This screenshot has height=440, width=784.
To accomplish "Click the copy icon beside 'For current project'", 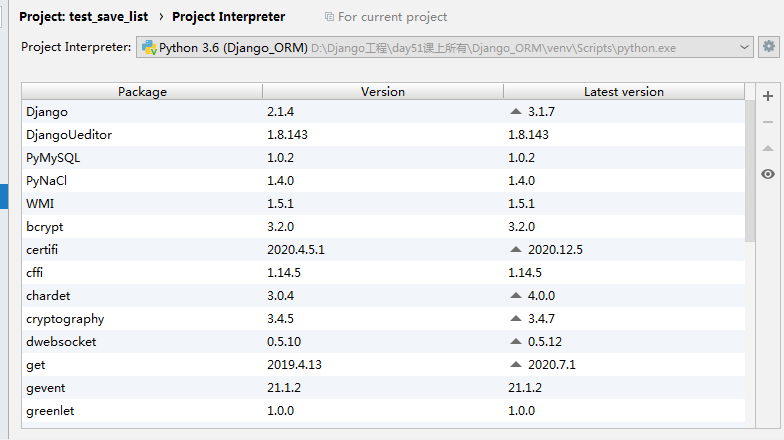I will pyautogui.click(x=330, y=17).
